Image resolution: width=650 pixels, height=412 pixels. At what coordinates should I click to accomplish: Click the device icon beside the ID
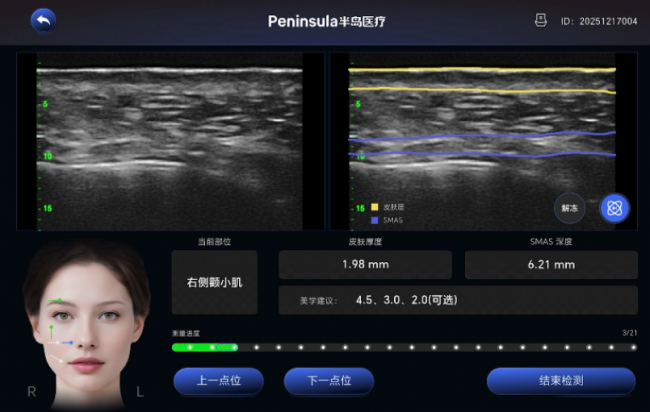pos(541,20)
